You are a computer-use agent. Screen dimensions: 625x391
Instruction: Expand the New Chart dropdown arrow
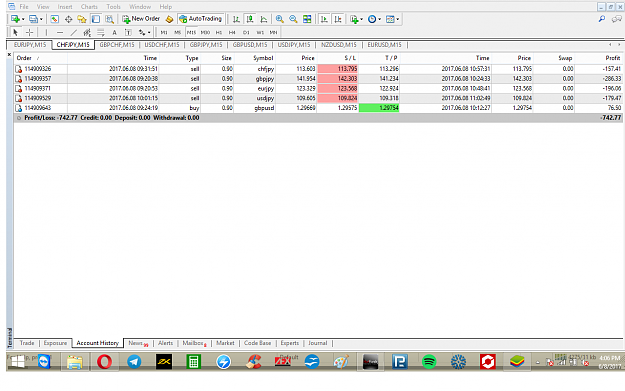pos(23,19)
